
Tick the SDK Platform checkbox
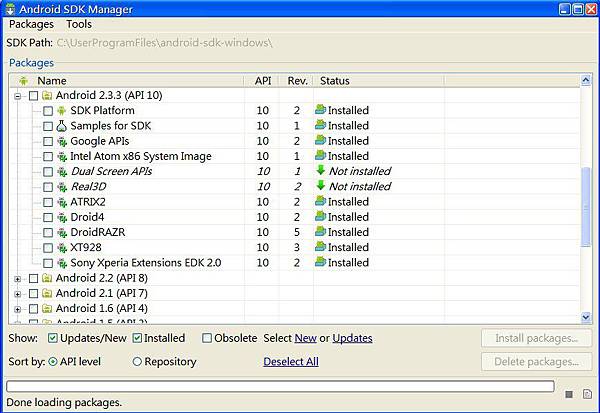click(48, 111)
